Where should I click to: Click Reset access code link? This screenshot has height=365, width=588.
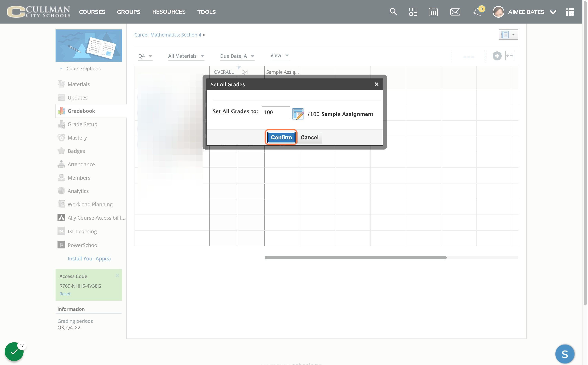pyautogui.click(x=65, y=294)
